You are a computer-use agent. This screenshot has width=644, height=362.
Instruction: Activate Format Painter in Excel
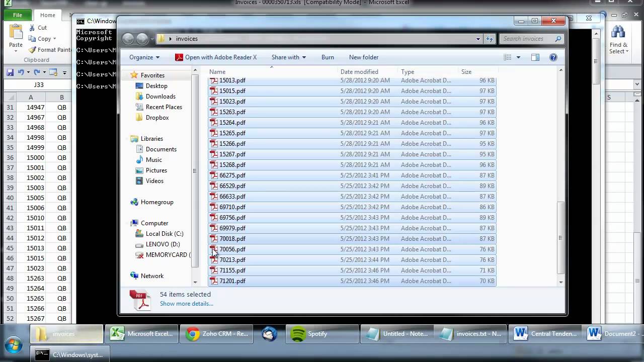pyautogui.click(x=50, y=50)
